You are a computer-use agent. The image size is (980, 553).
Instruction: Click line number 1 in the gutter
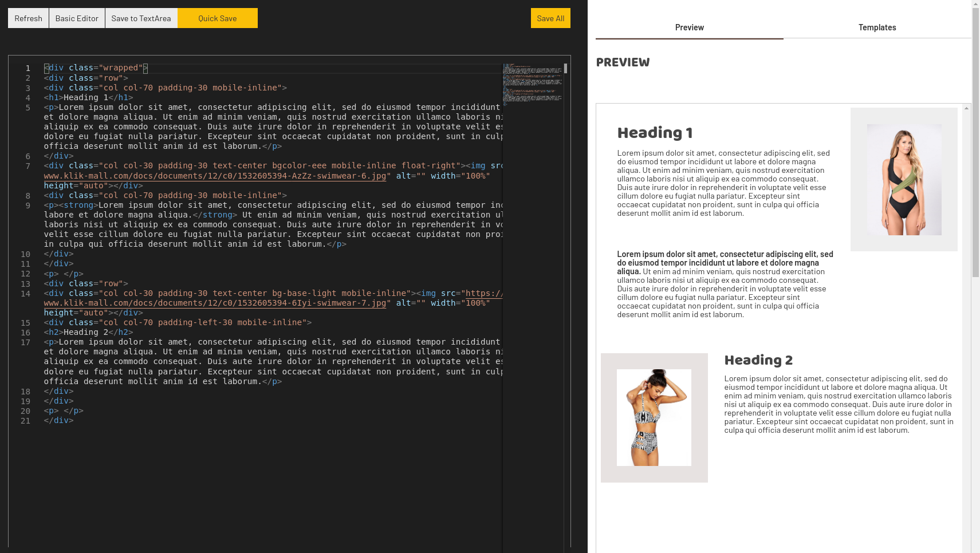pyautogui.click(x=27, y=68)
